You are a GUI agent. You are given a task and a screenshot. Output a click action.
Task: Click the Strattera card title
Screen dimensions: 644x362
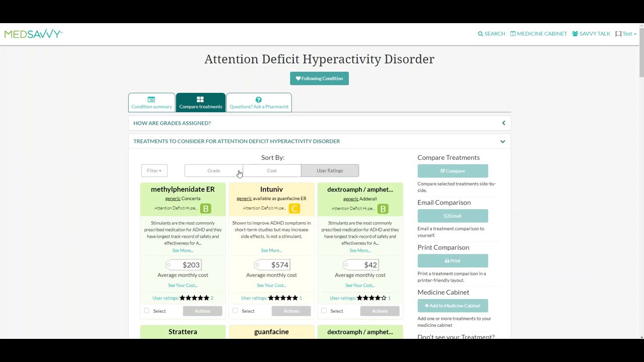tap(183, 332)
